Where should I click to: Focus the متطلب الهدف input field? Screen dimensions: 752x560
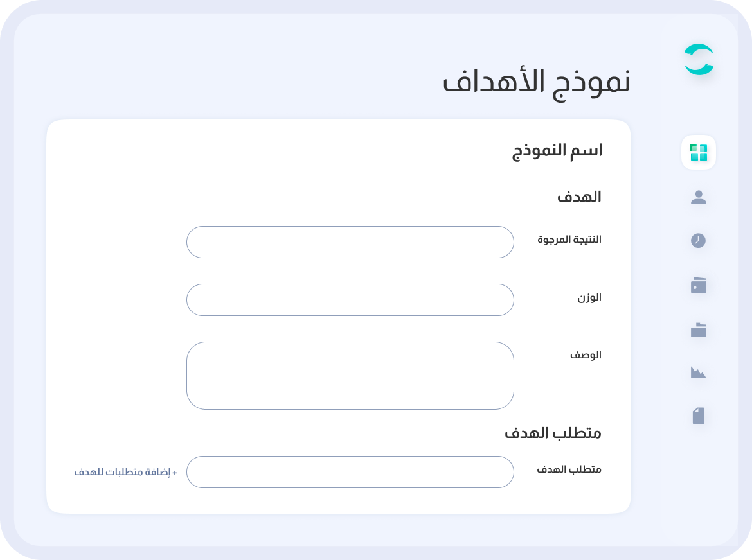350,472
